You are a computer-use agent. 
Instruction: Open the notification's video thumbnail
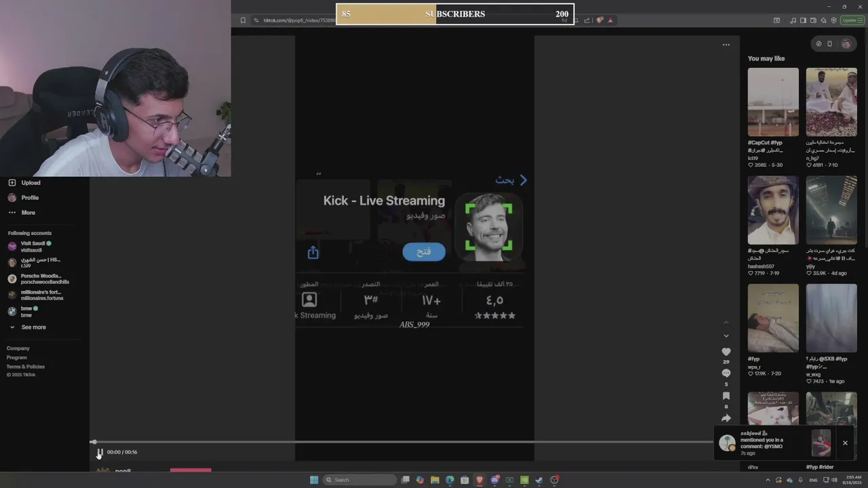click(x=821, y=443)
